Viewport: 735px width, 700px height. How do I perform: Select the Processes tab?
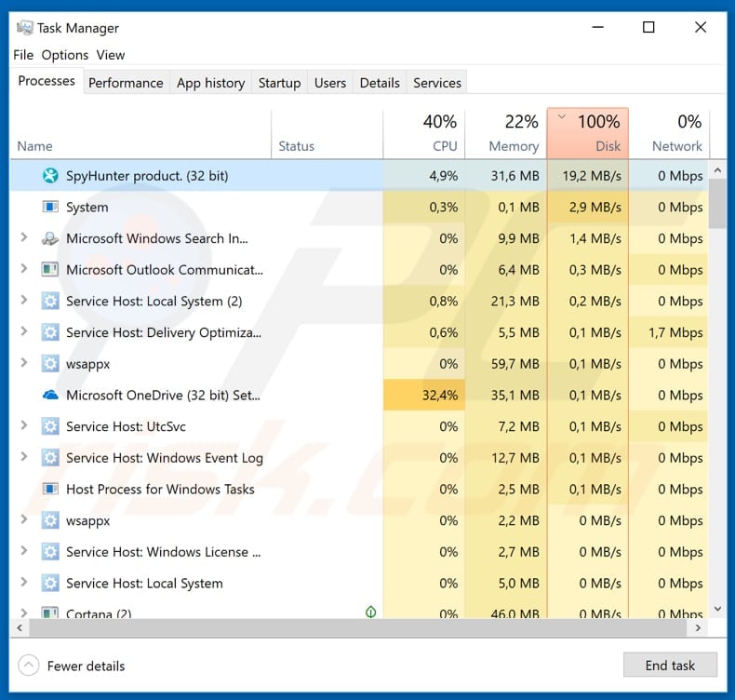[x=47, y=81]
